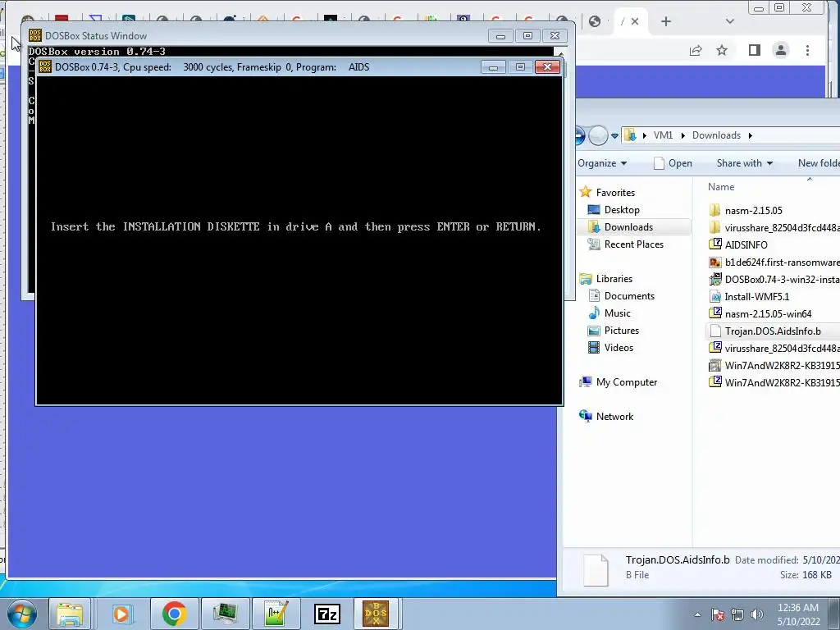Viewport: 840px width, 630px height.
Task: Open the taskbar clock showing 12:36 AM
Action: (798, 614)
